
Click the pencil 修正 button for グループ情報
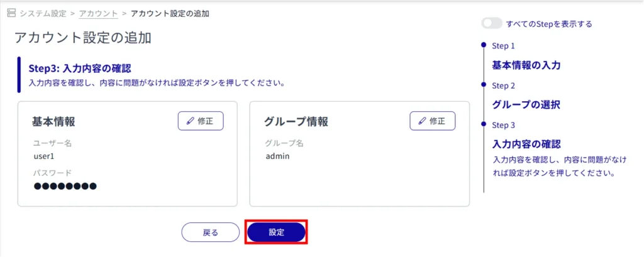click(432, 121)
